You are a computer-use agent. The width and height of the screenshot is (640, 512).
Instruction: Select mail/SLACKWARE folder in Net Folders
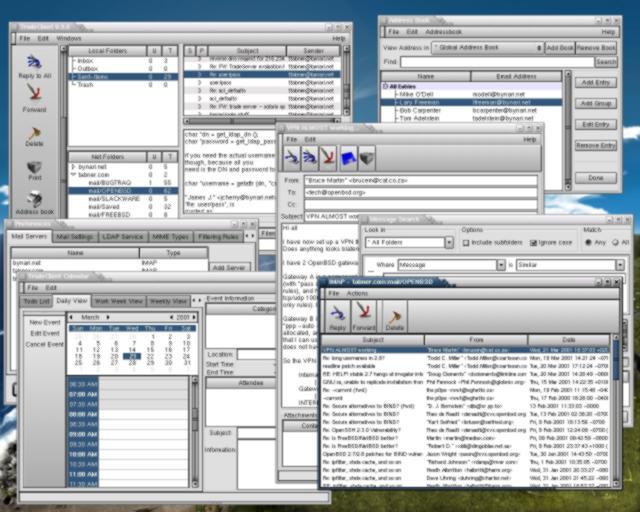tap(114, 199)
